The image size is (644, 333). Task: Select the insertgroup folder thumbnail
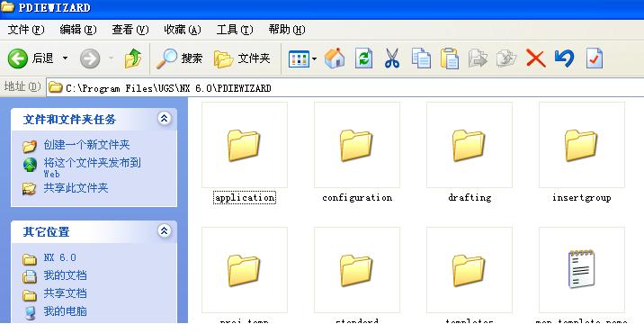click(582, 145)
